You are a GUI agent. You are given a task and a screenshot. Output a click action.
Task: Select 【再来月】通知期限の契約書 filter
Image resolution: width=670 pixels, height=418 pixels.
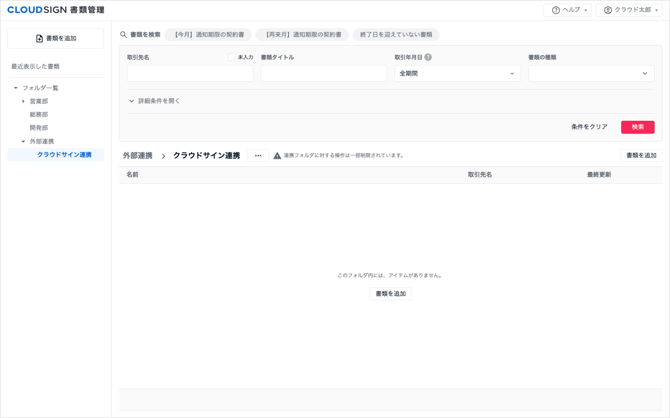tap(302, 35)
